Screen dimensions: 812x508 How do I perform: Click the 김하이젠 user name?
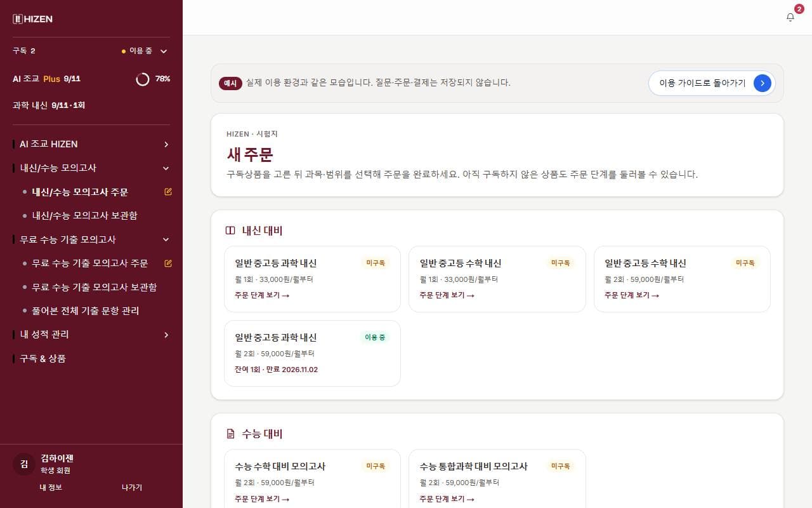coord(57,458)
